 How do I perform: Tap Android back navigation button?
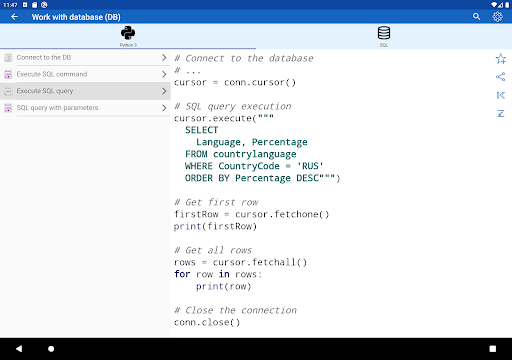pos(19,349)
